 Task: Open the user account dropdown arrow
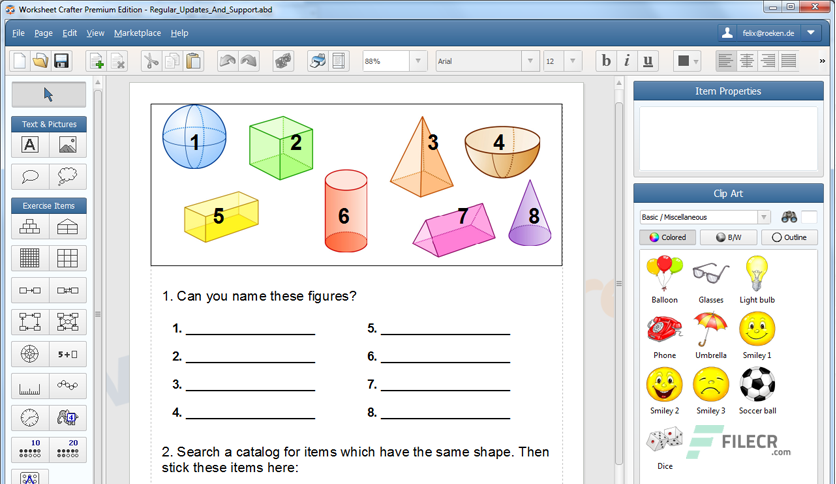(x=811, y=33)
